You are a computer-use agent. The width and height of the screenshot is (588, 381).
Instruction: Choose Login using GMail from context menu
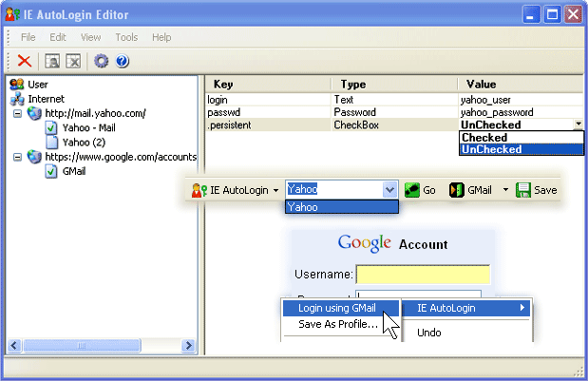(340, 308)
